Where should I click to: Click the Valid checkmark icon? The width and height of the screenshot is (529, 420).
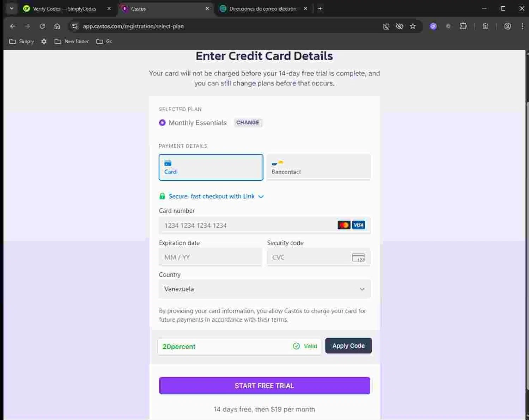point(297,346)
